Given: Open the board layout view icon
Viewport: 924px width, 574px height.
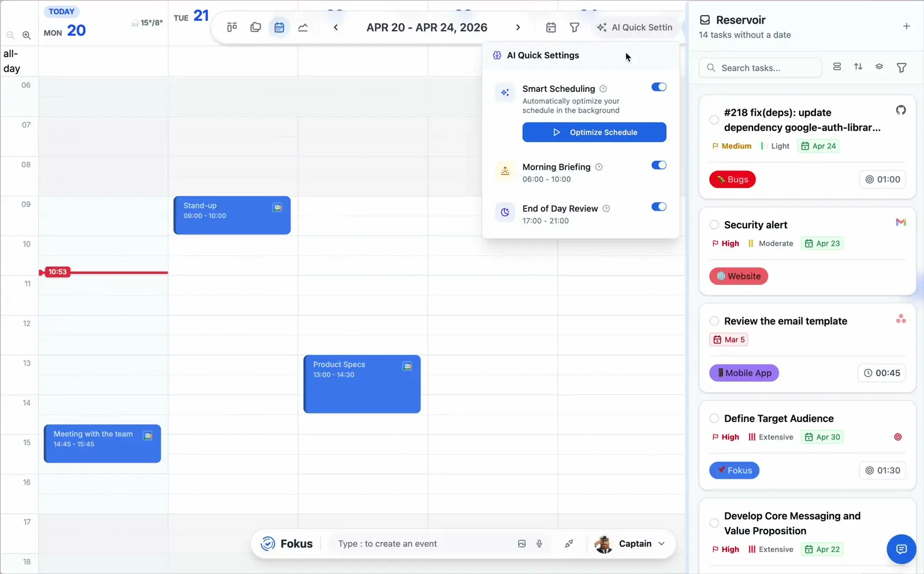Looking at the screenshot, I should (232, 27).
